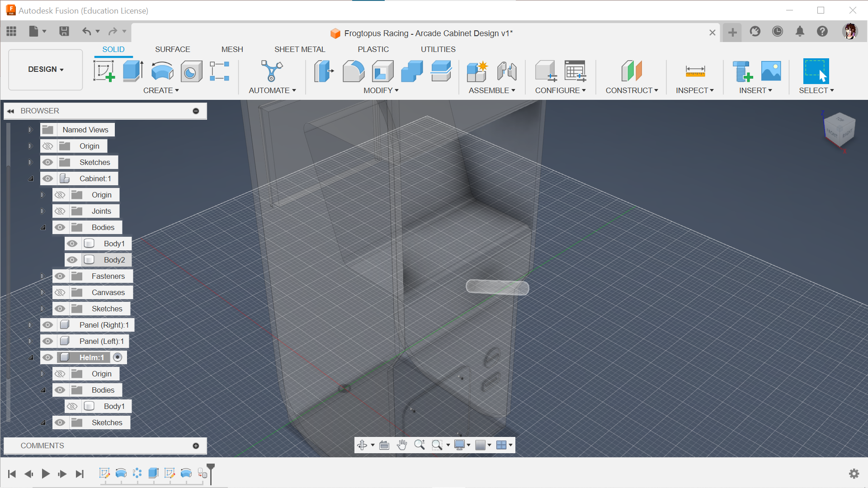The image size is (868, 488).
Task: Toggle visibility of Body1 under Cabinet
Action: point(71,243)
